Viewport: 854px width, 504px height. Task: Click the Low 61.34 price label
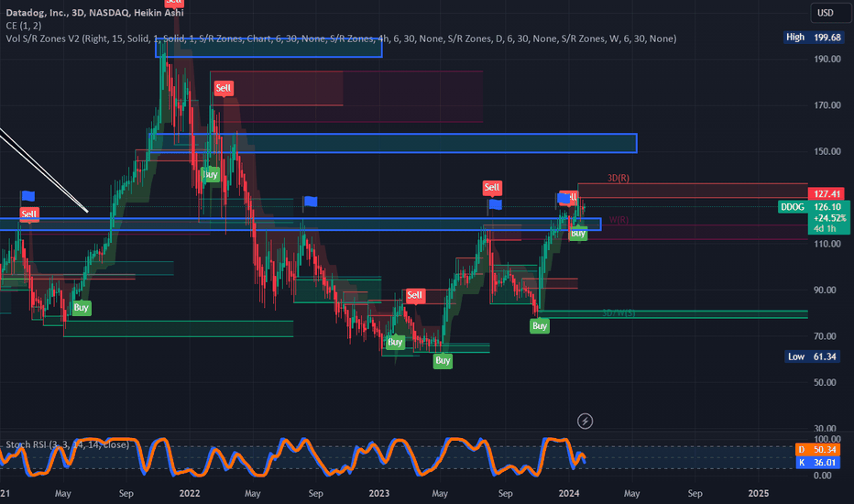[812, 356]
